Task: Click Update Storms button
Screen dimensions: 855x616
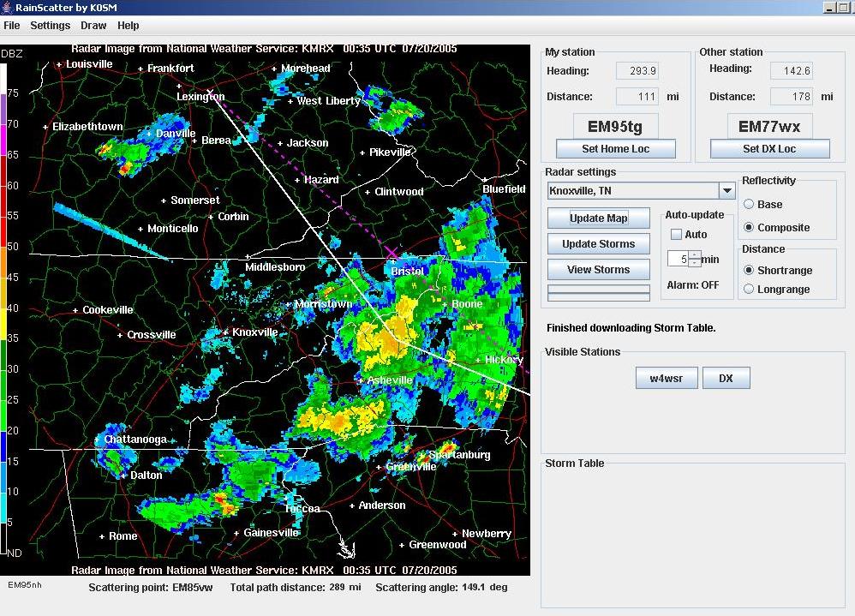Action: pos(599,244)
